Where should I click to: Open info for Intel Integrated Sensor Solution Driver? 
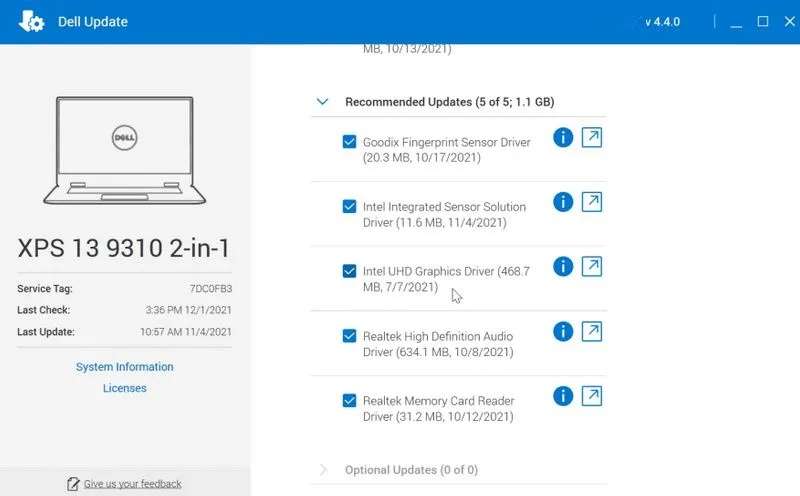563,202
